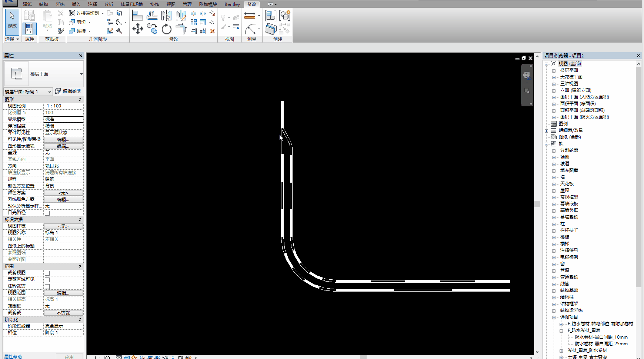Click the red Delete X icon
This screenshot has height=359, width=644.
coord(212,31)
